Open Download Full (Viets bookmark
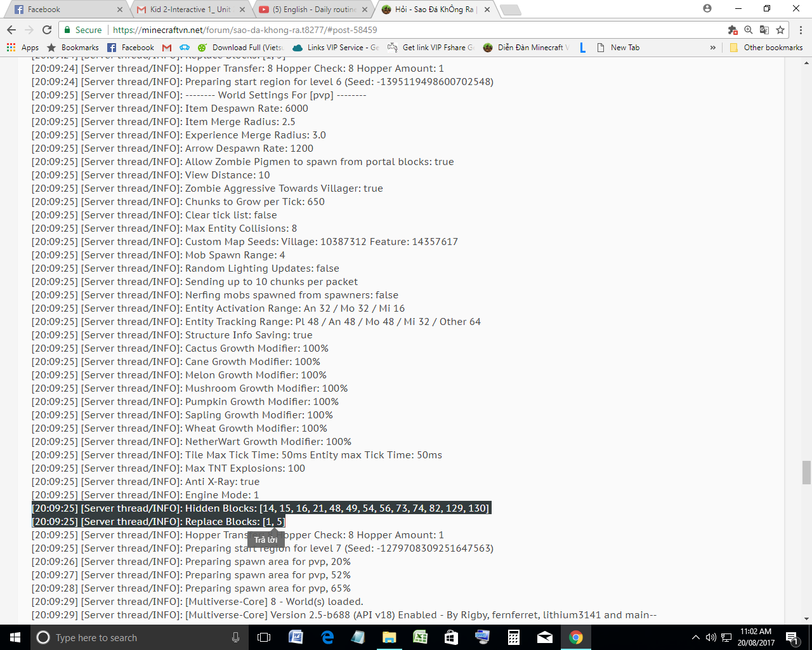Viewport: 812px width, 650px height. click(x=241, y=48)
